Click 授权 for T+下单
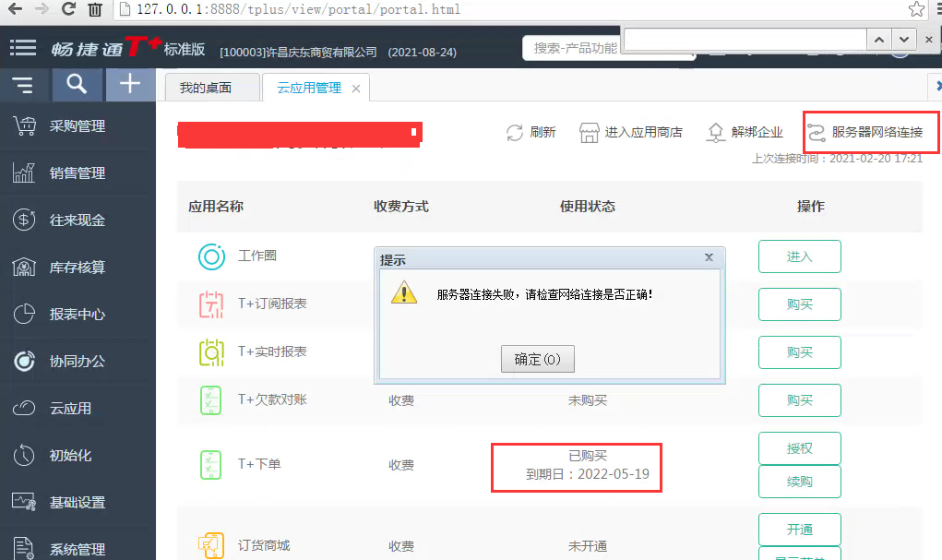This screenshot has width=942, height=560. pos(800,448)
